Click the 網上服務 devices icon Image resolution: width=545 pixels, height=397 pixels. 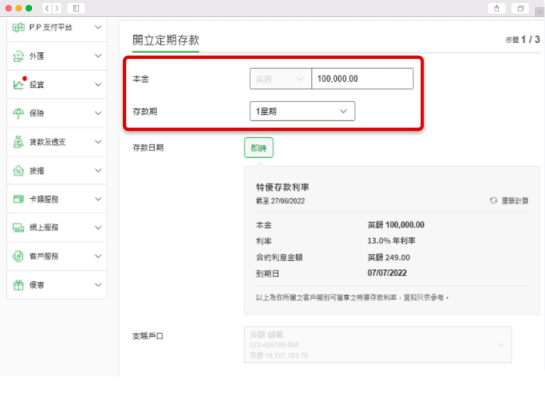(18, 227)
